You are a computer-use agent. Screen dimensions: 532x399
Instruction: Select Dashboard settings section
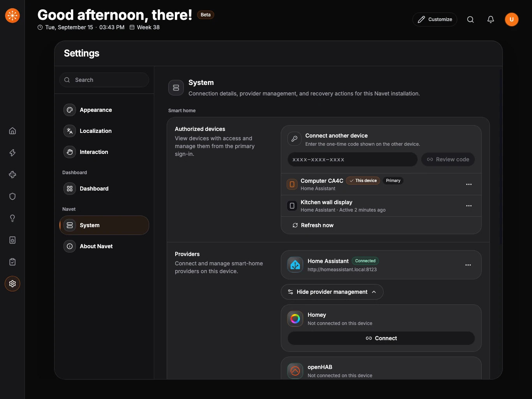coord(104,189)
